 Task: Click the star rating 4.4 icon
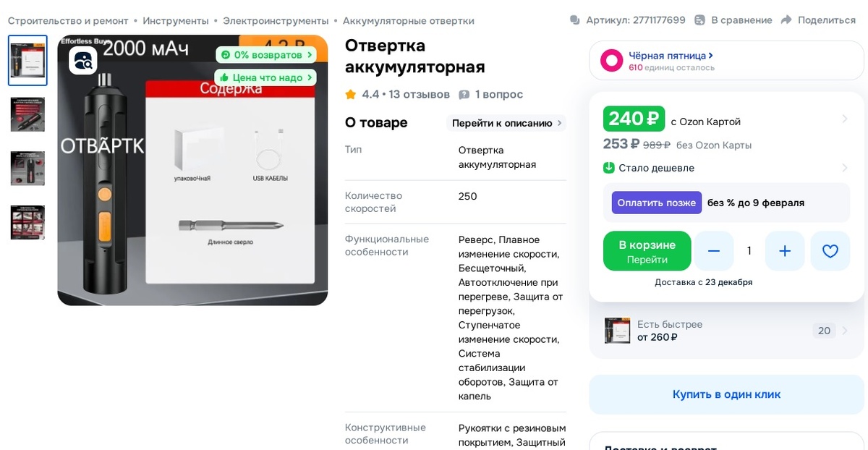pyautogui.click(x=351, y=95)
